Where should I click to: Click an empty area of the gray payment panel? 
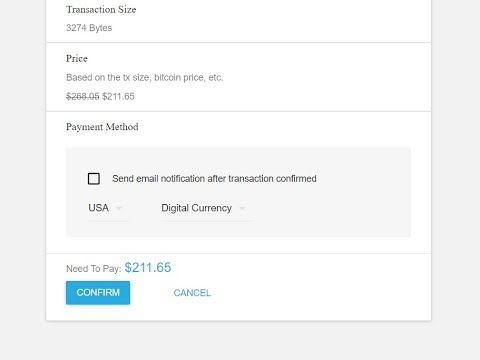pyautogui.click(x=333, y=207)
